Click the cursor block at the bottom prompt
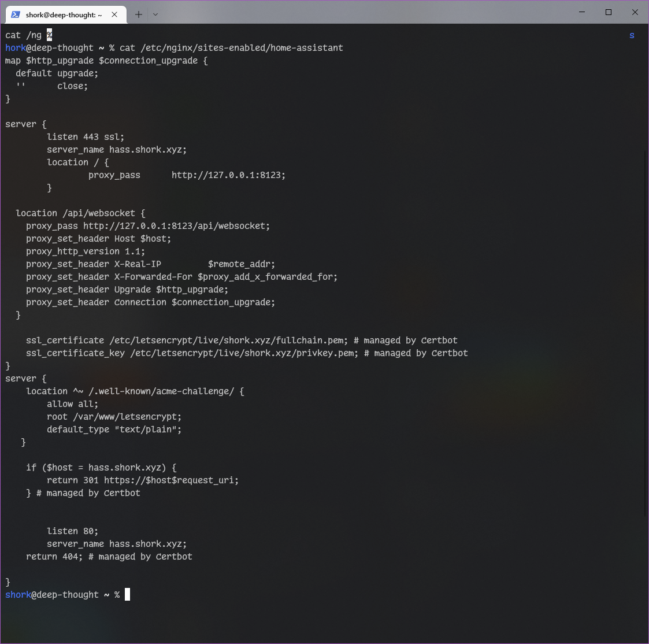Screen dimensions: 649x644 (x=127, y=594)
